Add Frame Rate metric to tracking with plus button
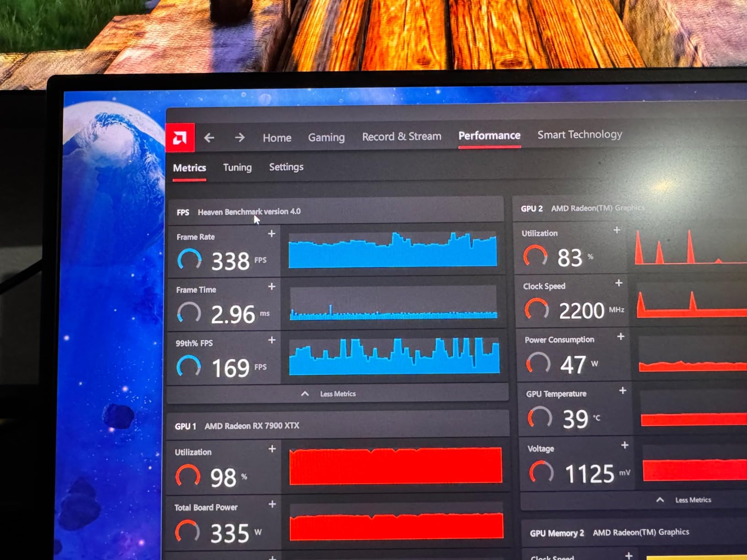The width and height of the screenshot is (747, 560). 271,234
